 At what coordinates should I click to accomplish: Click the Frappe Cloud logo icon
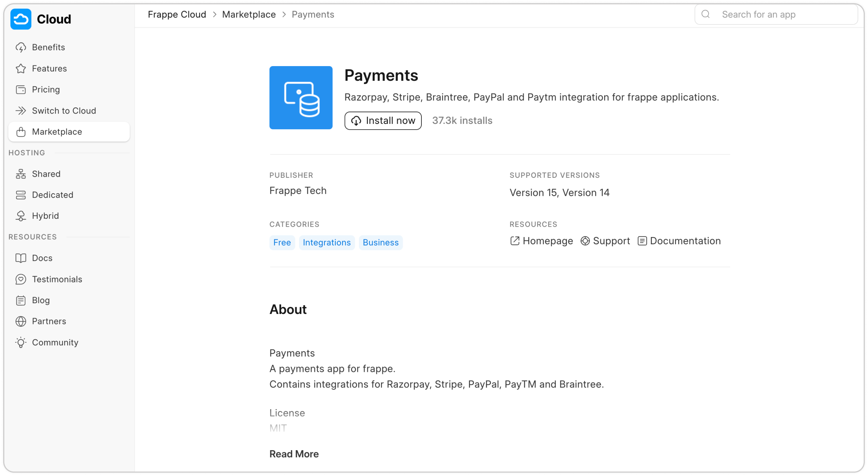21,19
